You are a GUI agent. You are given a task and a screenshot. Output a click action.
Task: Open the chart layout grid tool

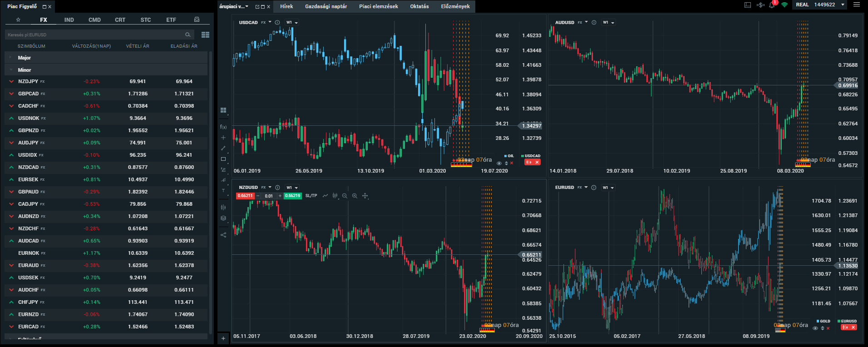tap(223, 110)
